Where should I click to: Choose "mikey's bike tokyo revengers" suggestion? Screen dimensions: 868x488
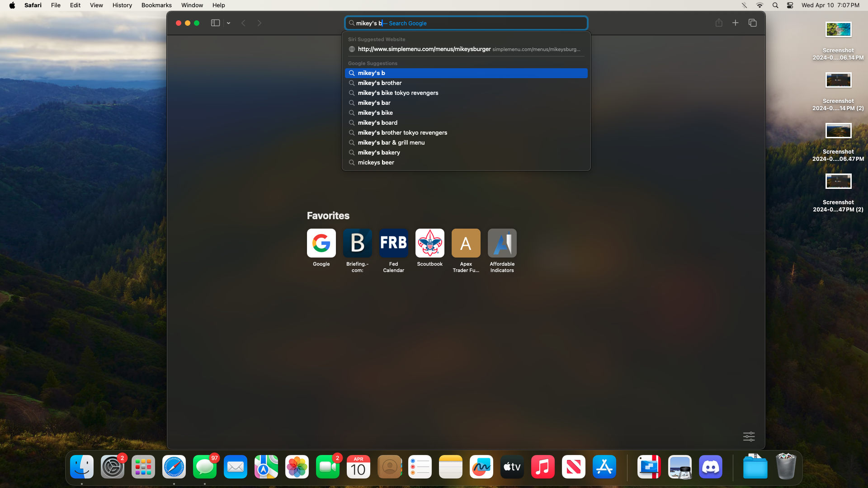pyautogui.click(x=398, y=93)
